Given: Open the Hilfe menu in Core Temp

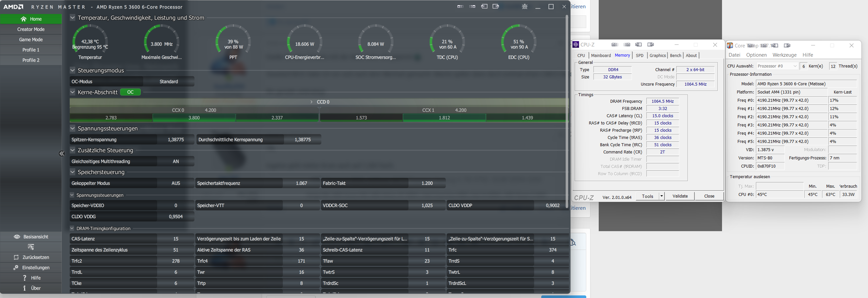Looking at the screenshot, I should 808,55.
